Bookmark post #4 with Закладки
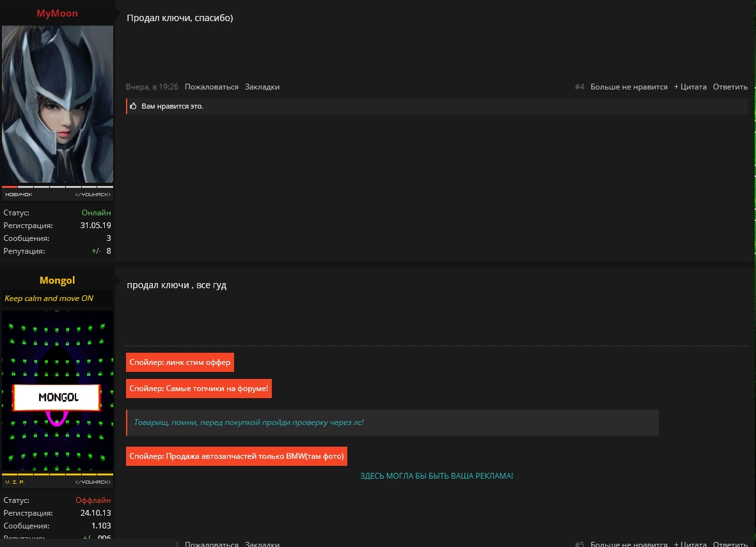This screenshot has width=756, height=547. click(x=262, y=87)
